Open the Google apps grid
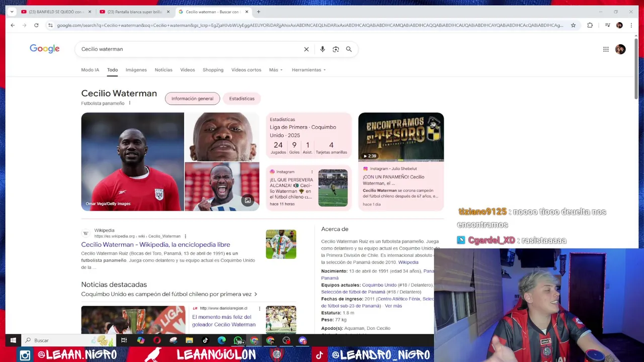The width and height of the screenshot is (644, 362). pyautogui.click(x=606, y=49)
